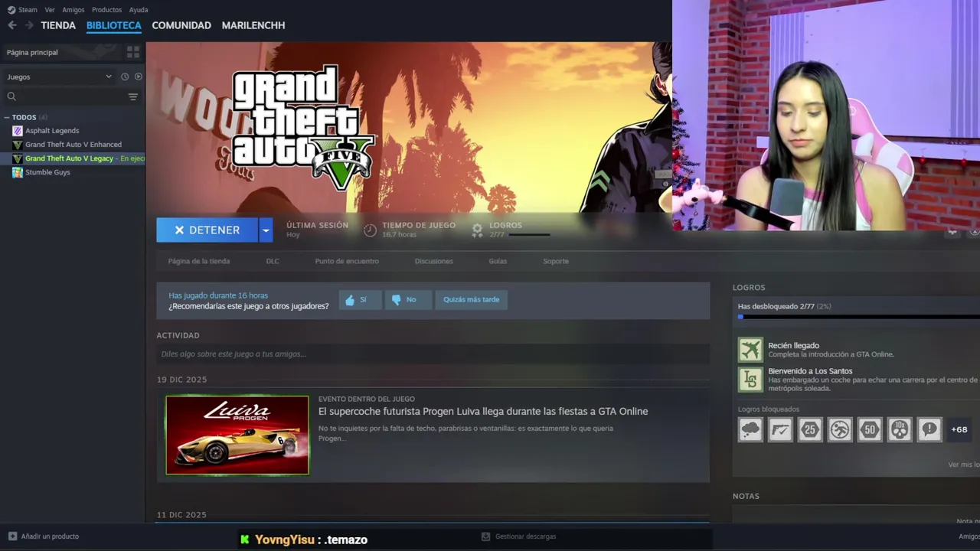Click the locked 10x achievement icon
The width and height of the screenshot is (980, 551).
(x=900, y=429)
